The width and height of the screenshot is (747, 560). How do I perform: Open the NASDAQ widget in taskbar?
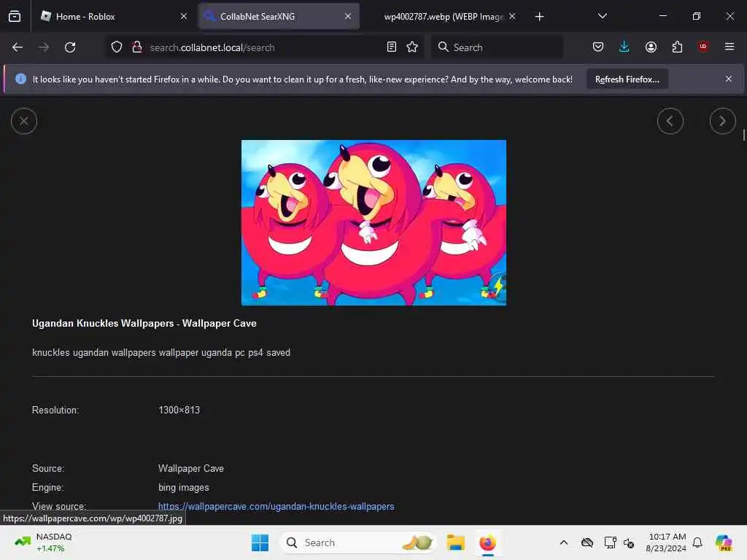coord(43,542)
